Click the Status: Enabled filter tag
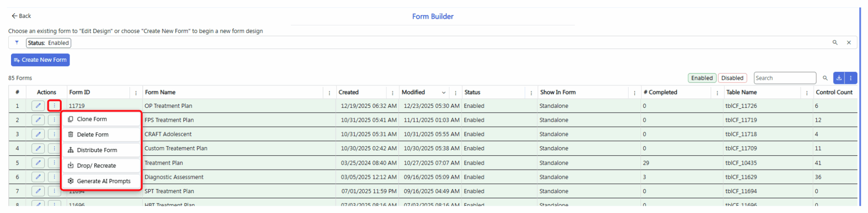The height and width of the screenshot is (213, 868). tap(48, 43)
